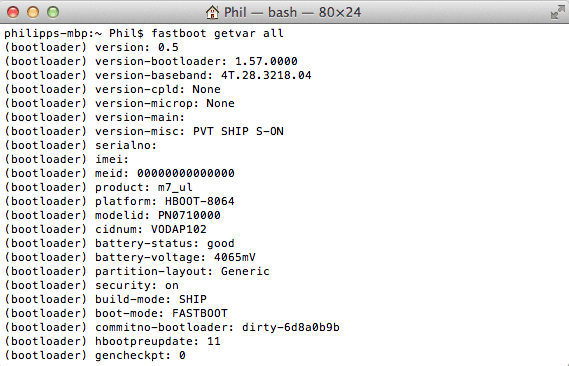The image size is (569, 366).
Task: Click the battery-voltage value 4065mV
Action: (x=235, y=258)
